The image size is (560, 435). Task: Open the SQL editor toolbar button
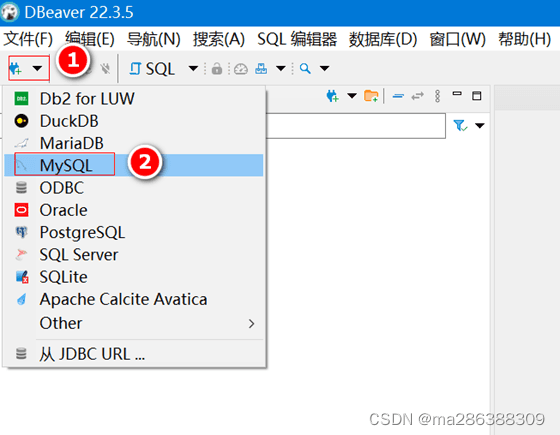pos(152,68)
